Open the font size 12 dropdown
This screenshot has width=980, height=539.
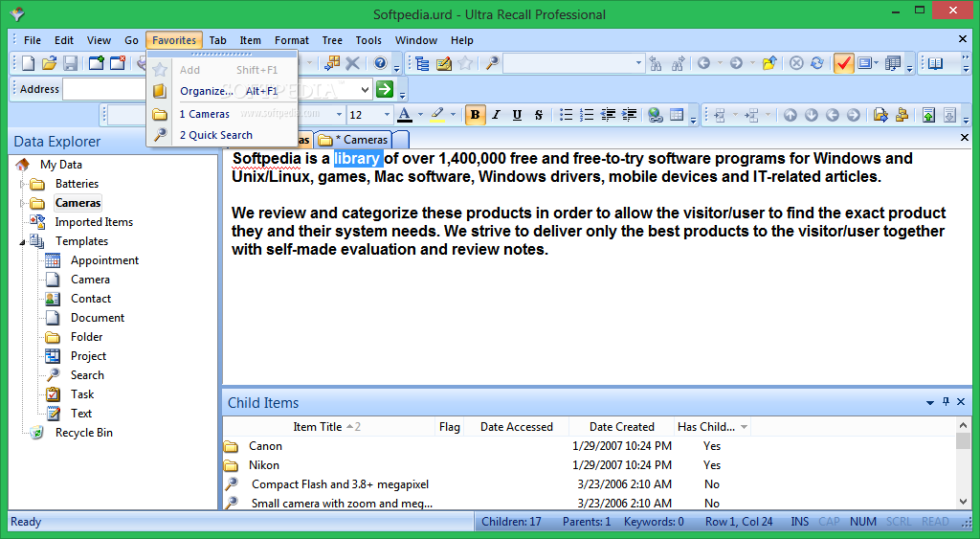pyautogui.click(x=387, y=115)
